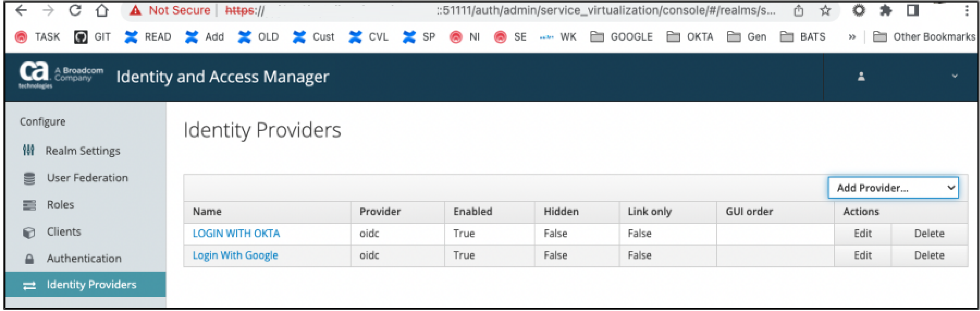Share this page using the share icon

[x=799, y=10]
